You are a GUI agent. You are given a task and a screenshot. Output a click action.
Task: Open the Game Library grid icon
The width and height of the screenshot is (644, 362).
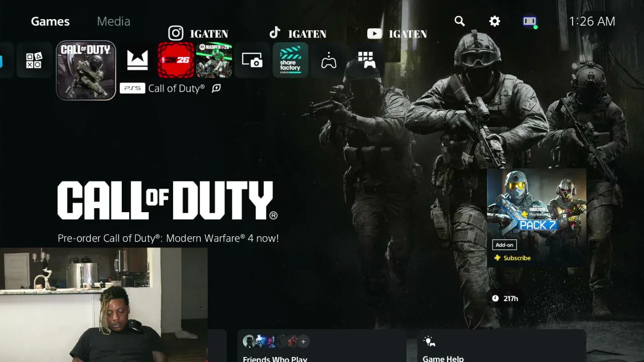pos(367,60)
